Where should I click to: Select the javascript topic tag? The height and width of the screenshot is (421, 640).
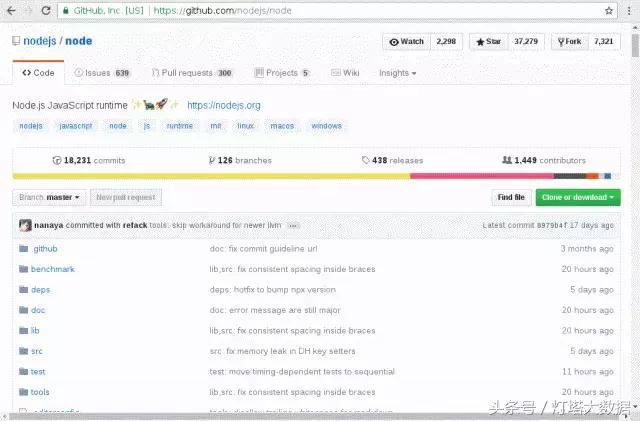(76, 126)
